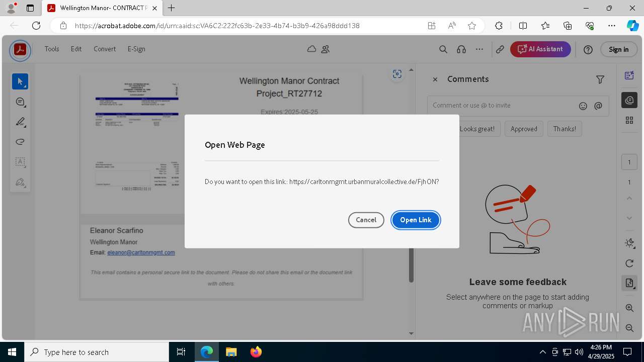Open the Adobe Acrobat home logo
Viewport: 644px width, 362px height.
[20, 49]
